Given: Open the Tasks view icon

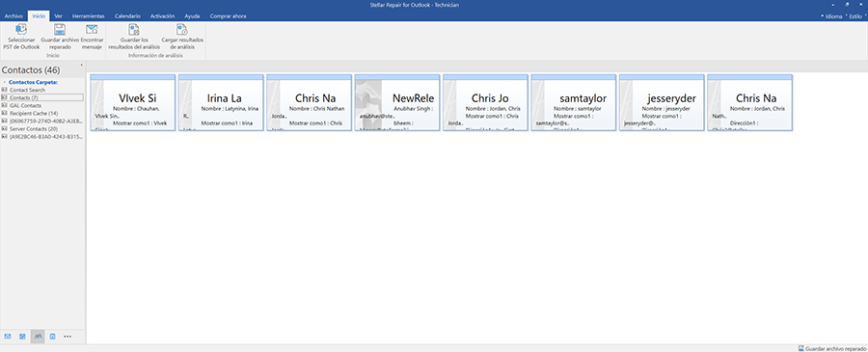Looking at the screenshot, I should pyautogui.click(x=53, y=336).
